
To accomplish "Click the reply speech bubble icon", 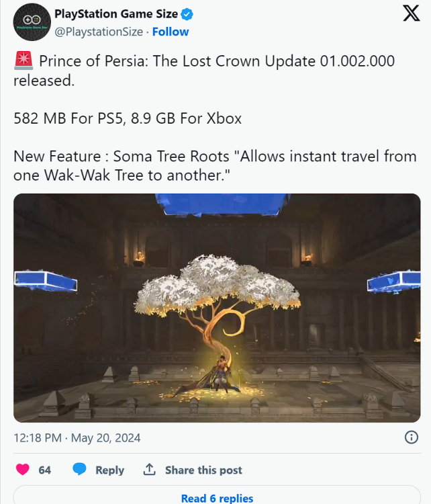I will coord(79,469).
